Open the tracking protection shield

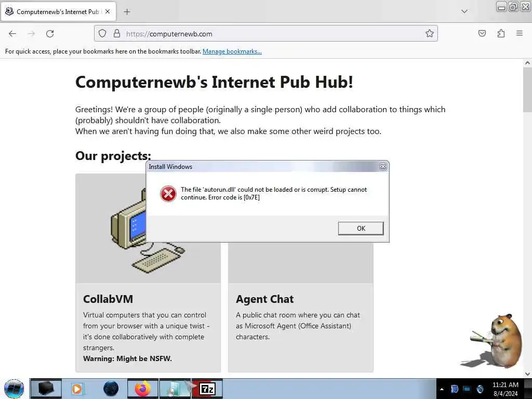[102, 33]
